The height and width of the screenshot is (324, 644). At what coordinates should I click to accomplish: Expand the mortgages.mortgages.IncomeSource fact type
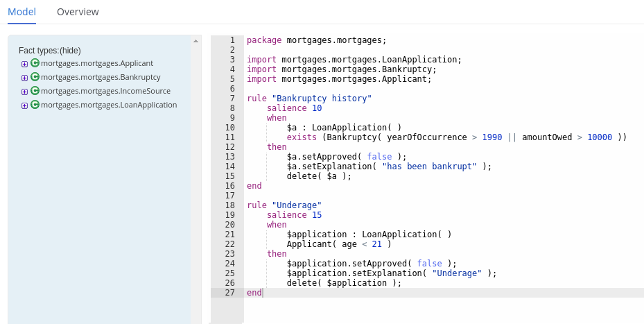pos(24,92)
